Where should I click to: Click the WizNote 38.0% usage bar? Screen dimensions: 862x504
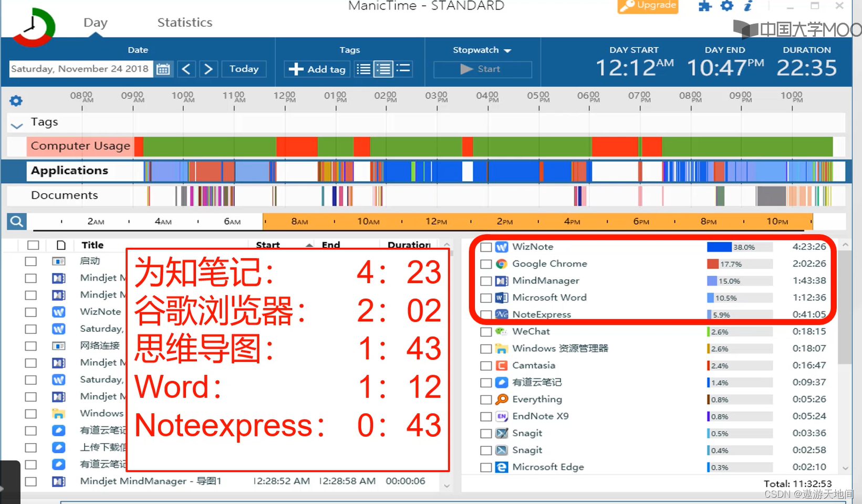click(740, 247)
